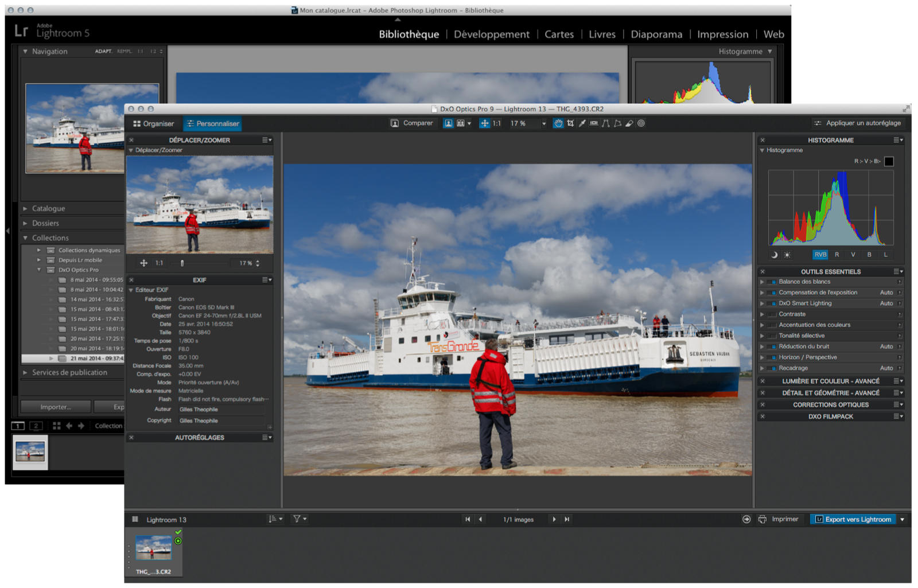Collapse the Déplacer/Zoomer section
This screenshot has width=918, height=588.
[x=131, y=150]
